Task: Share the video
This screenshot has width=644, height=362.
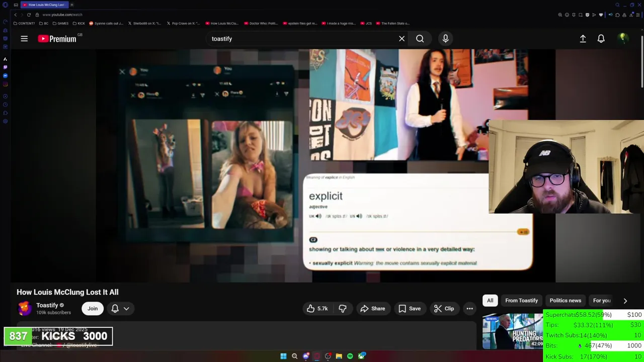Action: [x=372, y=308]
